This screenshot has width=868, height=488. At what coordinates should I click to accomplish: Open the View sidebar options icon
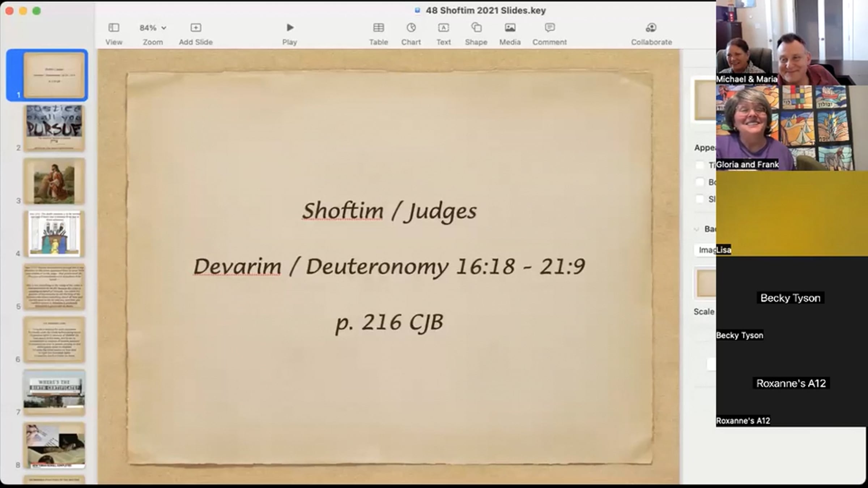pos(114,28)
